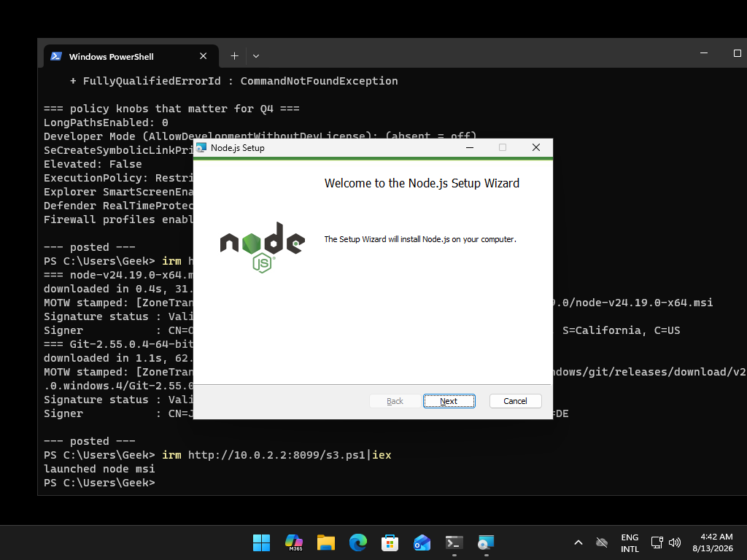747x560 pixels.
Task: Show hidden system tray icons chevron
Action: (x=578, y=542)
